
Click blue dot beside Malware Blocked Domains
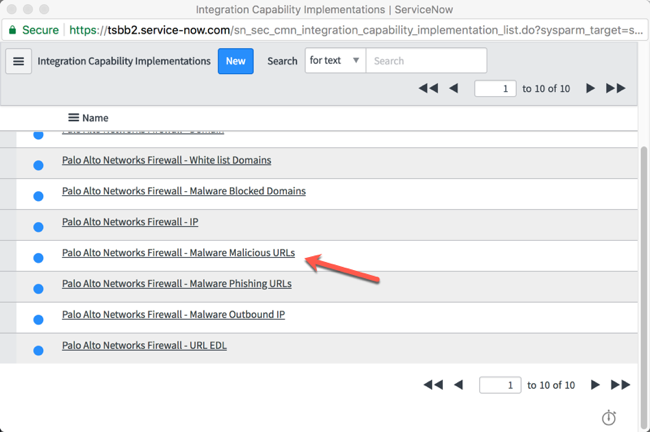[x=38, y=196]
